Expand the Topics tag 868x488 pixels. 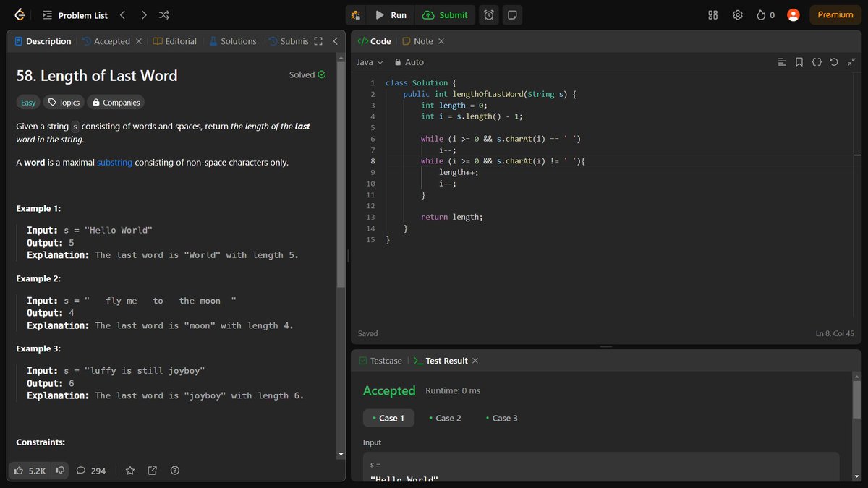(64, 103)
